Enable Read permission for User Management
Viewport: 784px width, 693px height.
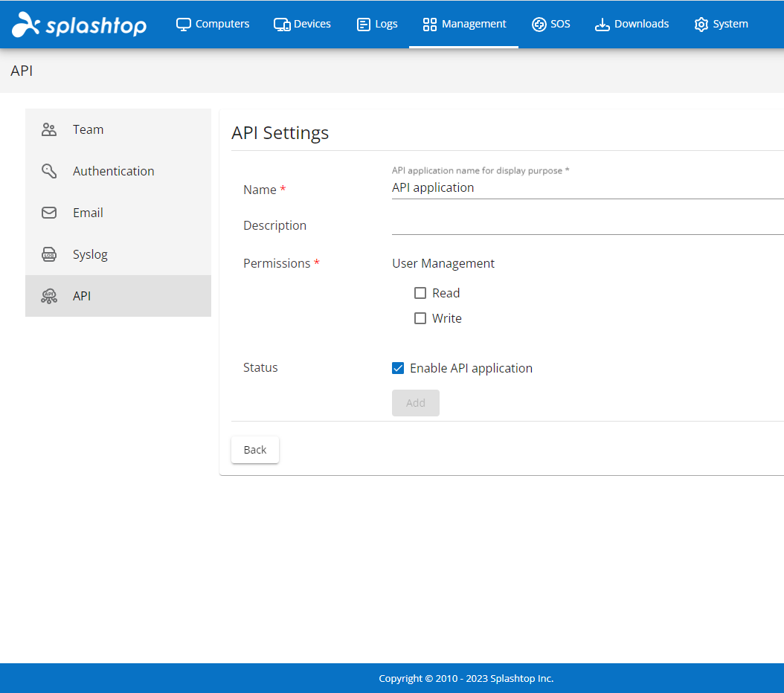420,293
